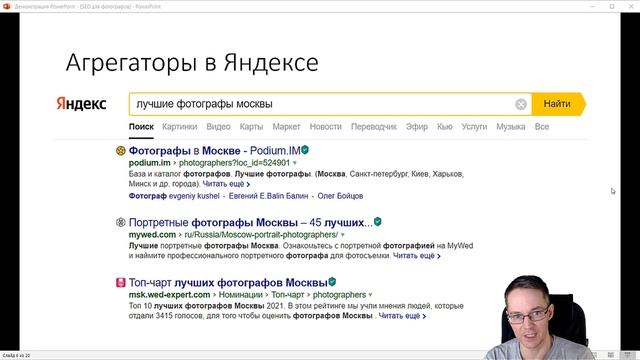Expand the dropdown arrow after photographers breadcrumb
Screen dimensions: 640x360
click(370, 295)
